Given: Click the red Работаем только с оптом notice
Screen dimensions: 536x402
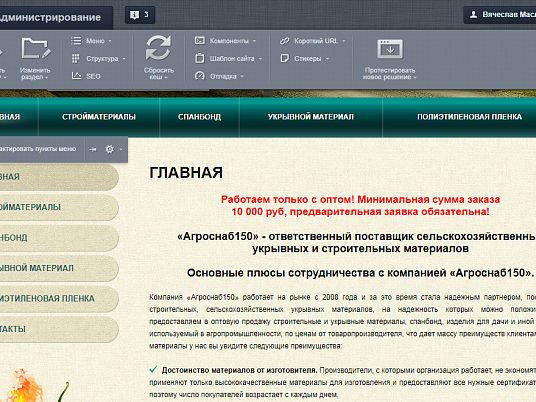Looking at the screenshot, I should click(360, 205).
